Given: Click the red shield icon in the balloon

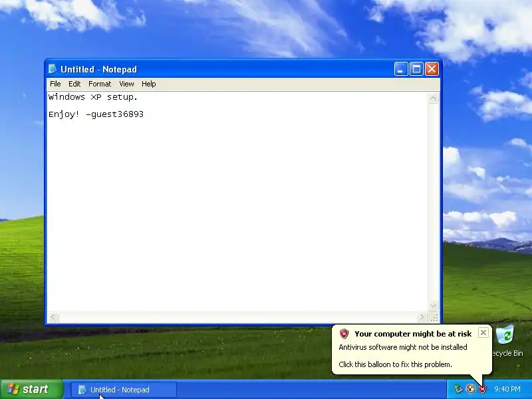Looking at the screenshot, I should (344, 334).
